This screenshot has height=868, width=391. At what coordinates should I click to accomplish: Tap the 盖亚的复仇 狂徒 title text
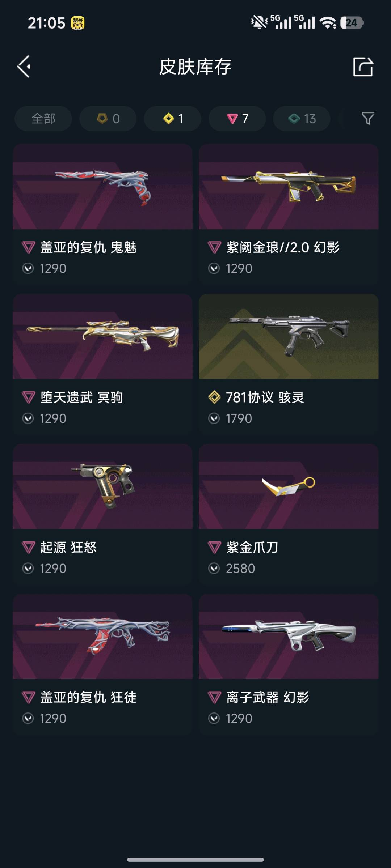pyautogui.click(x=88, y=697)
